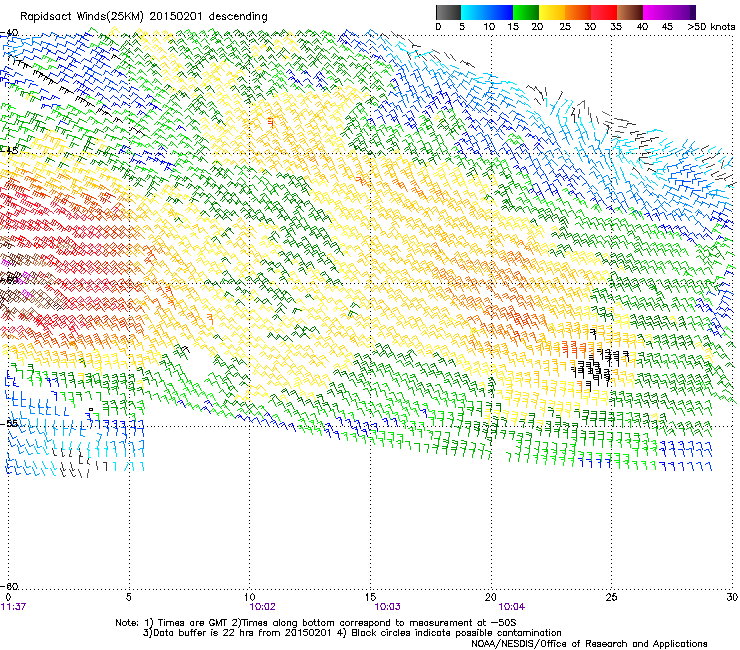Click the cyan-blue 5-15 knots legend swatch
This screenshot has width=740, height=650.
[x=487, y=12]
